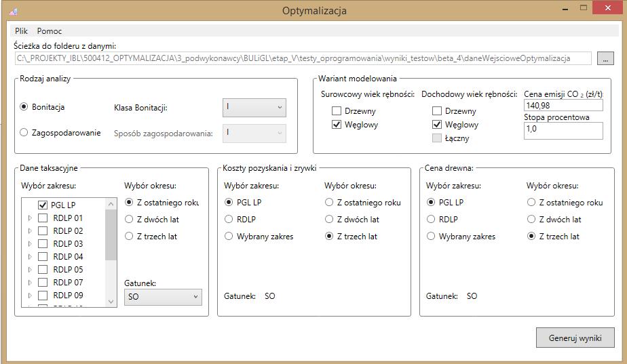Check the RDLP 02 checkbox
The image size is (627, 364).
42,230
